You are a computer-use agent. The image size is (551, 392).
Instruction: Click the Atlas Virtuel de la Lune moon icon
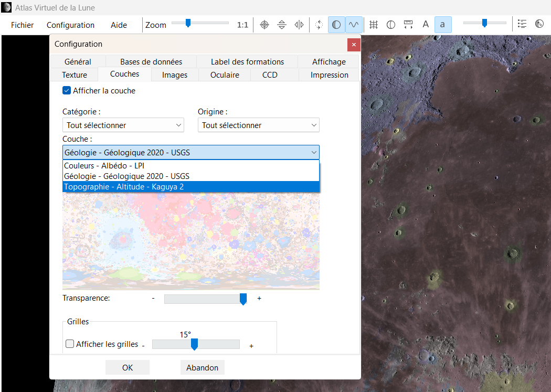(6, 7)
